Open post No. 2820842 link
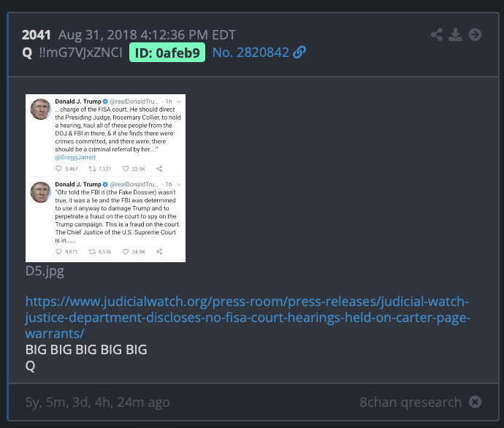Screen dimensions: 504x428 (251, 53)
